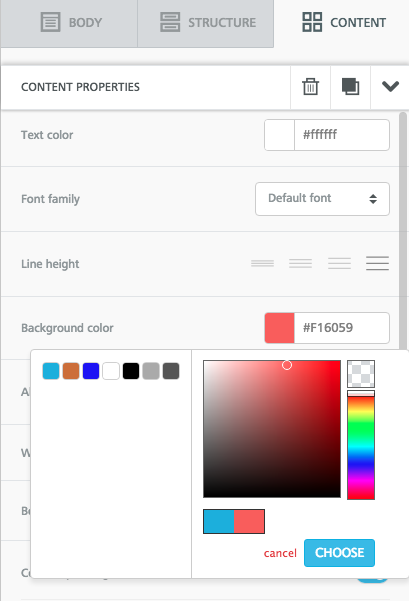This screenshot has height=601, width=409.
Task: Open the CONTENT tab
Action: click(344, 23)
